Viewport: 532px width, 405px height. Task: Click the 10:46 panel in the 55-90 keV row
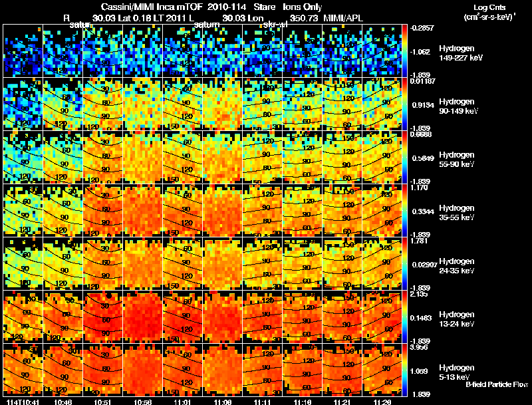(x=63, y=158)
